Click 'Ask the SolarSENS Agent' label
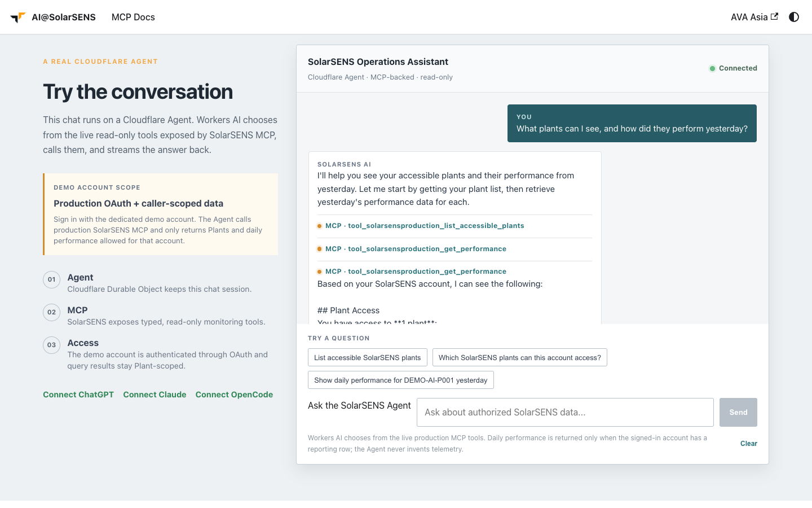This screenshot has height=508, width=812. click(359, 405)
